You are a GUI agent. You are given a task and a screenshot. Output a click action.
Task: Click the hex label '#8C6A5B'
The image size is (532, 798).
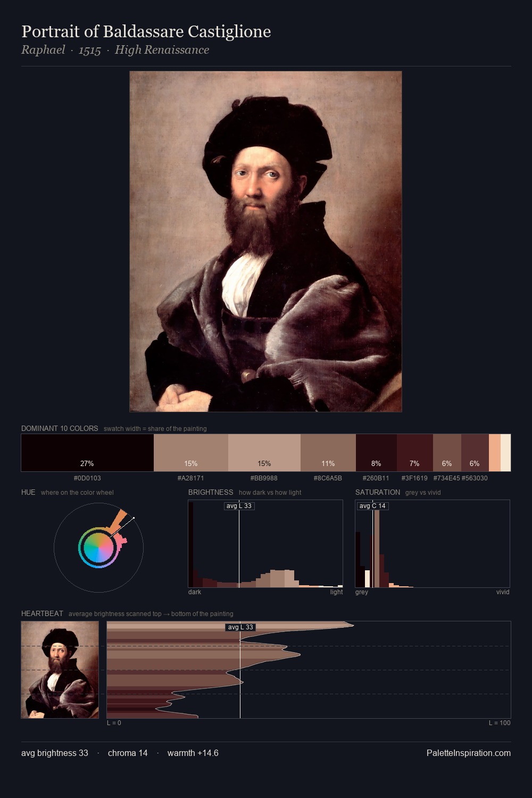point(328,478)
